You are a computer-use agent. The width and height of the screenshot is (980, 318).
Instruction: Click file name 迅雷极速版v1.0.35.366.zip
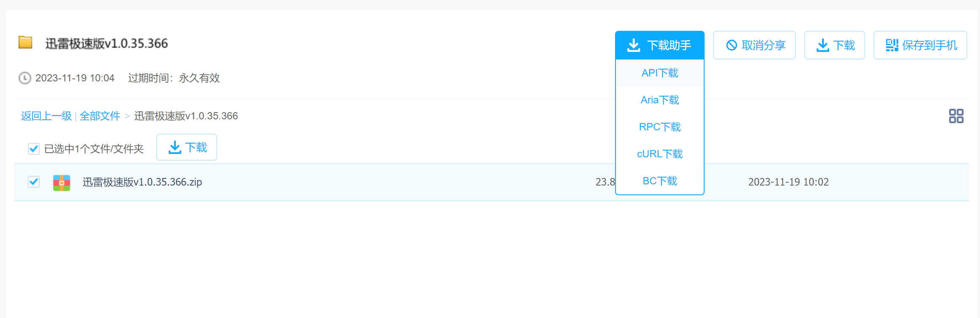[142, 182]
